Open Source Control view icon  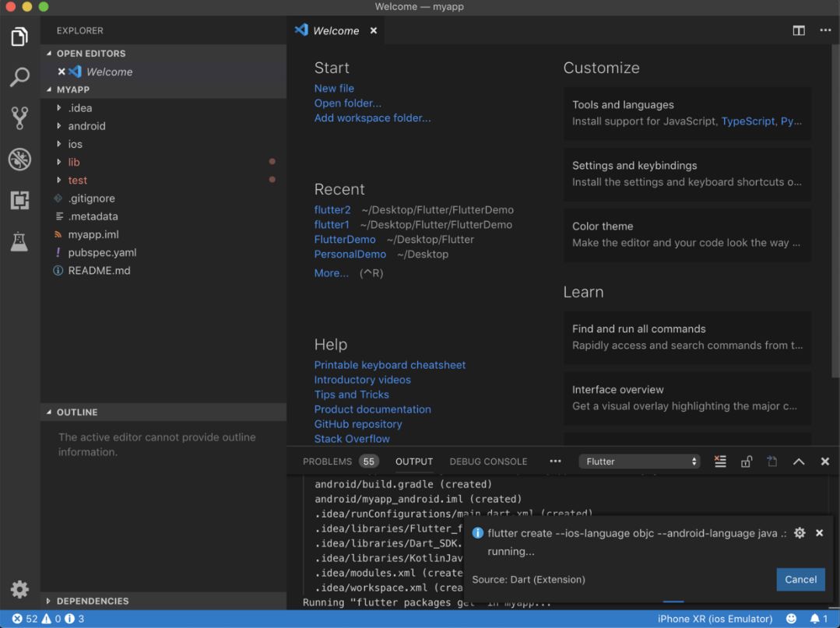(19, 118)
